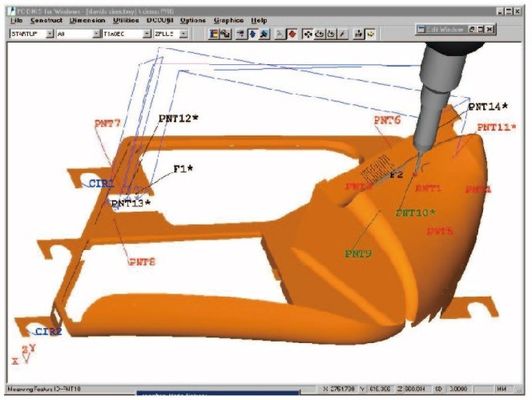Click the blue pin toolbar icon
The image size is (532, 400).
tap(265, 34)
